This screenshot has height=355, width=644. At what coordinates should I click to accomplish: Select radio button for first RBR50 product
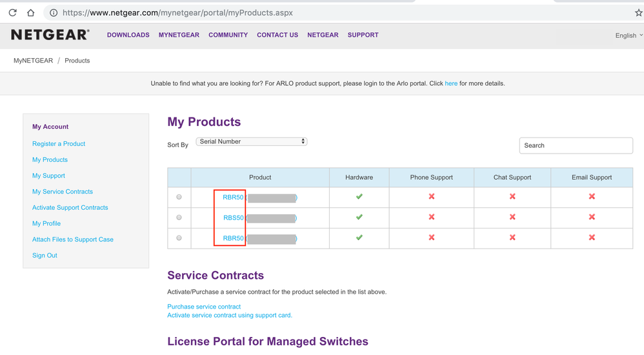click(179, 197)
